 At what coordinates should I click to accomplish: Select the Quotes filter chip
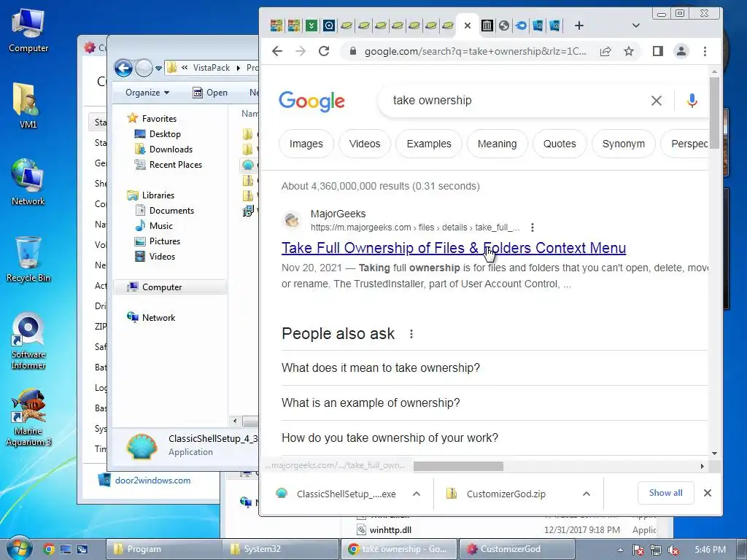[560, 144]
